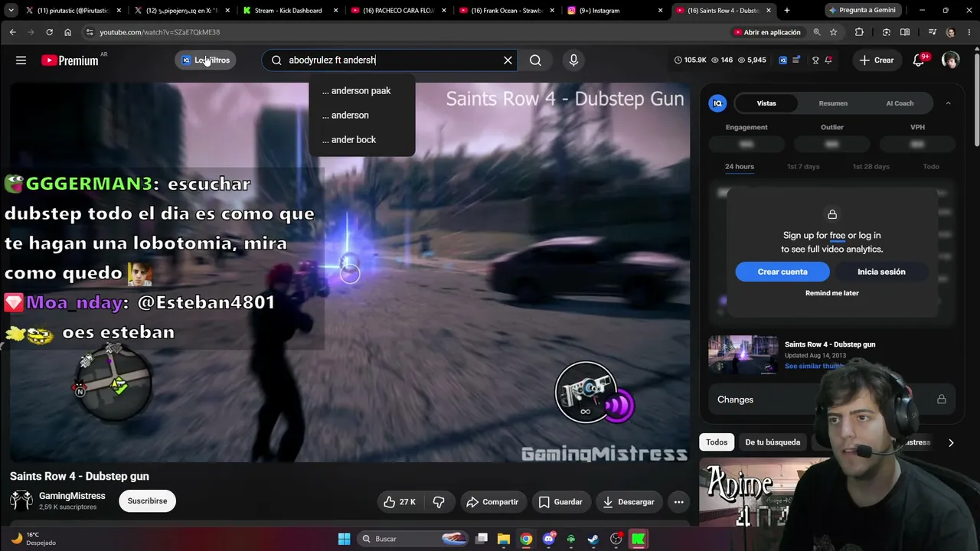This screenshot has width=980, height=551.
Task: Switch to Kick Dashboard browser tab
Action: pos(288,11)
